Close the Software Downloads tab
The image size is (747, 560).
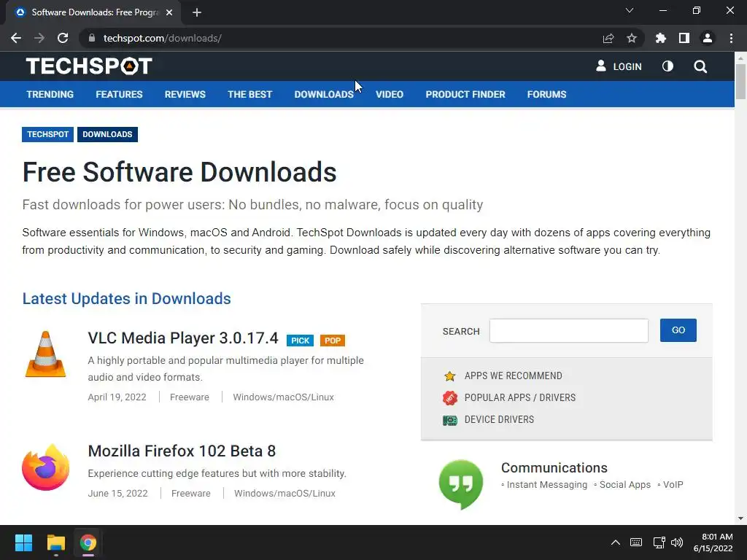point(169,12)
